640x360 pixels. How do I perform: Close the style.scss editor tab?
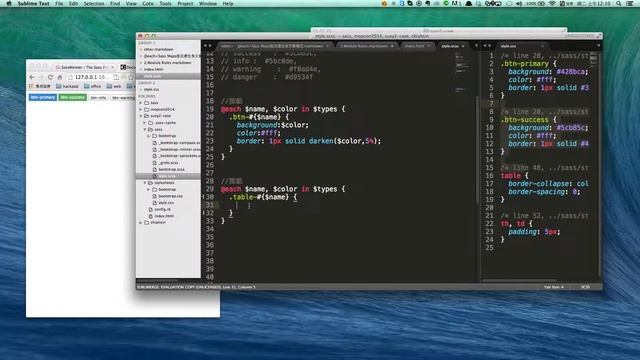point(463,46)
